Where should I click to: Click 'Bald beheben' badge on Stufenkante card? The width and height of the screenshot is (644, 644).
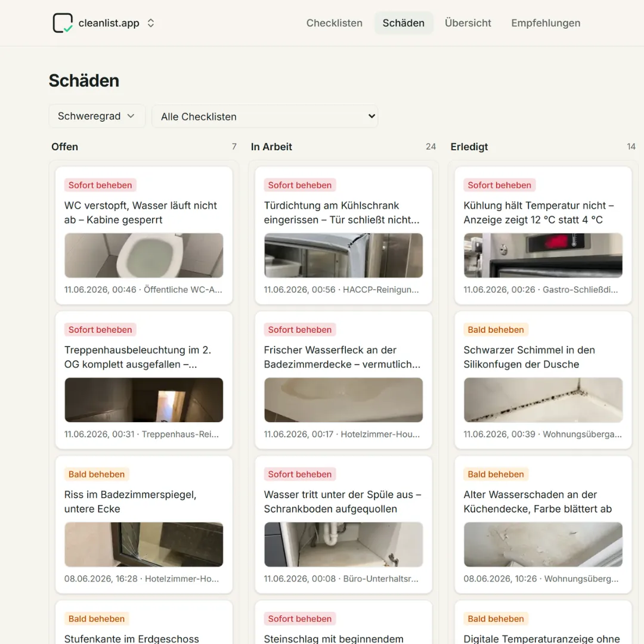(x=97, y=619)
